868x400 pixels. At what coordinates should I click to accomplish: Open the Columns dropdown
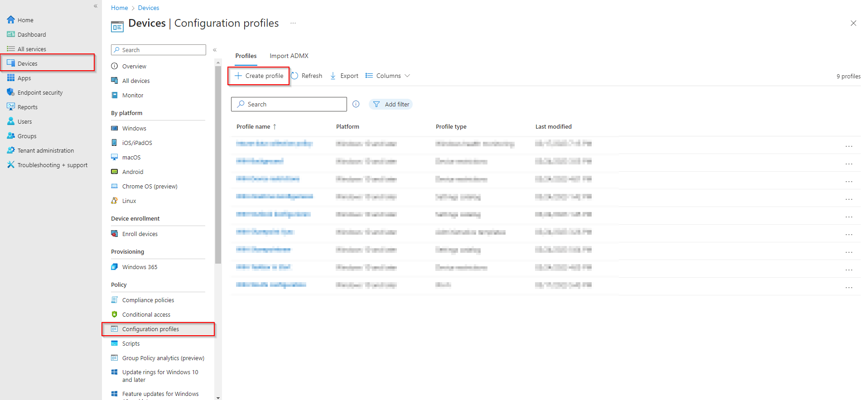(x=388, y=76)
